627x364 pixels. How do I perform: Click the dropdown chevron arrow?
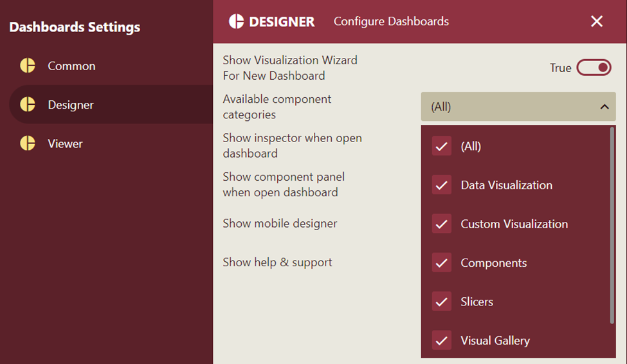click(x=604, y=107)
